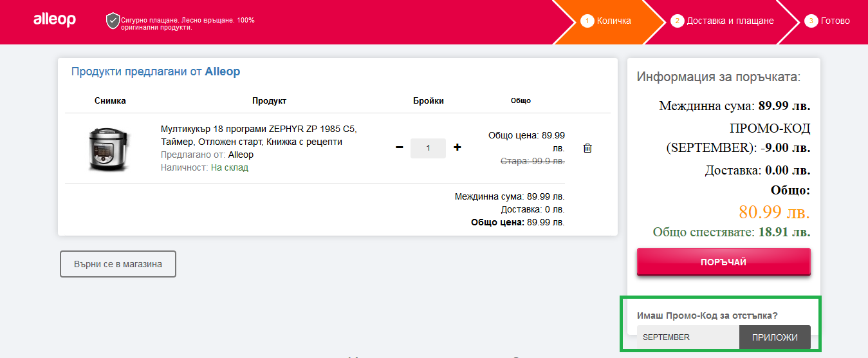Click the orange 80.99 лв. total
The image size is (868, 358).
(x=774, y=212)
